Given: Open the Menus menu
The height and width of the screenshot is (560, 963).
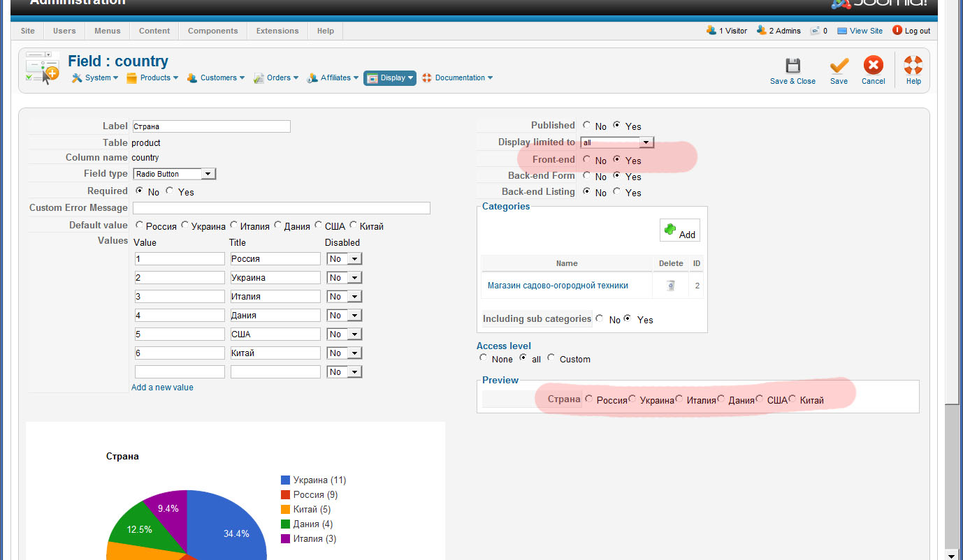Looking at the screenshot, I should [108, 31].
